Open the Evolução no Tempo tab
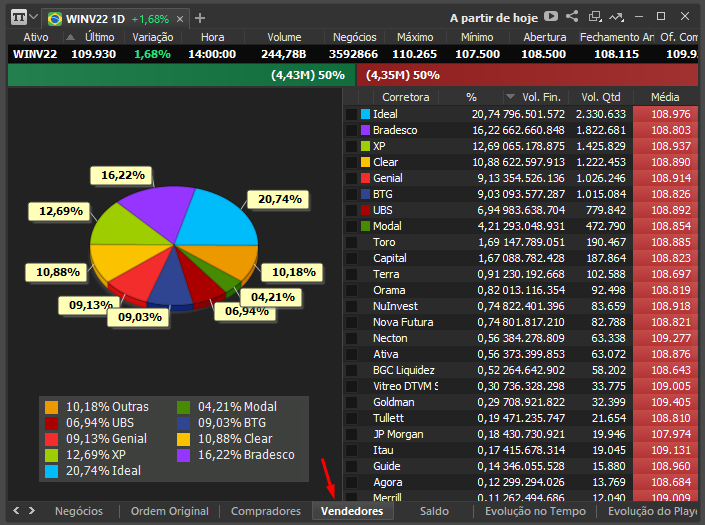The width and height of the screenshot is (705, 525). tap(535, 512)
